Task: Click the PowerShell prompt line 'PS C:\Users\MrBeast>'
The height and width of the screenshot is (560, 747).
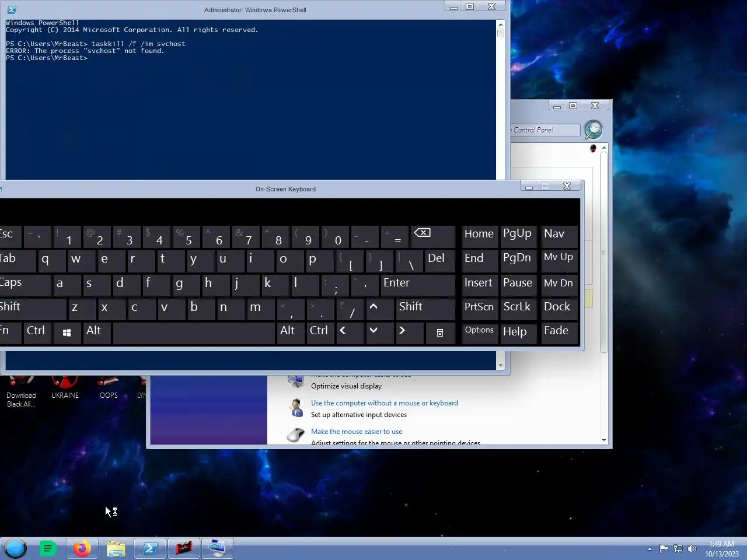Action: coord(47,58)
